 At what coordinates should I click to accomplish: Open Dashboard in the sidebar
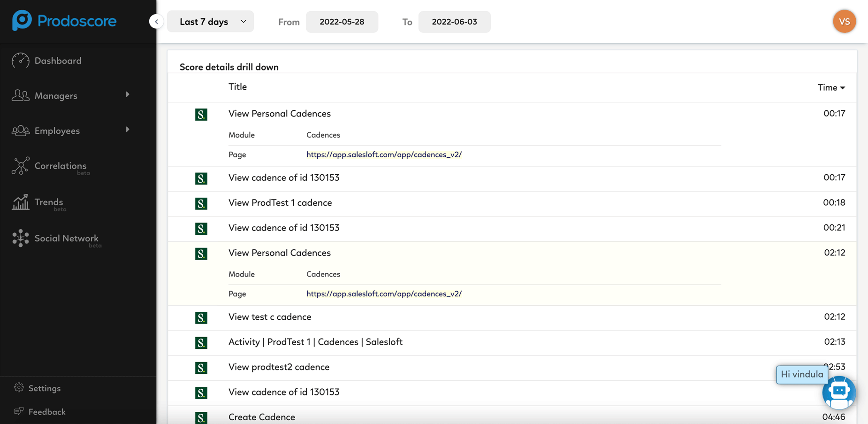[58, 61]
